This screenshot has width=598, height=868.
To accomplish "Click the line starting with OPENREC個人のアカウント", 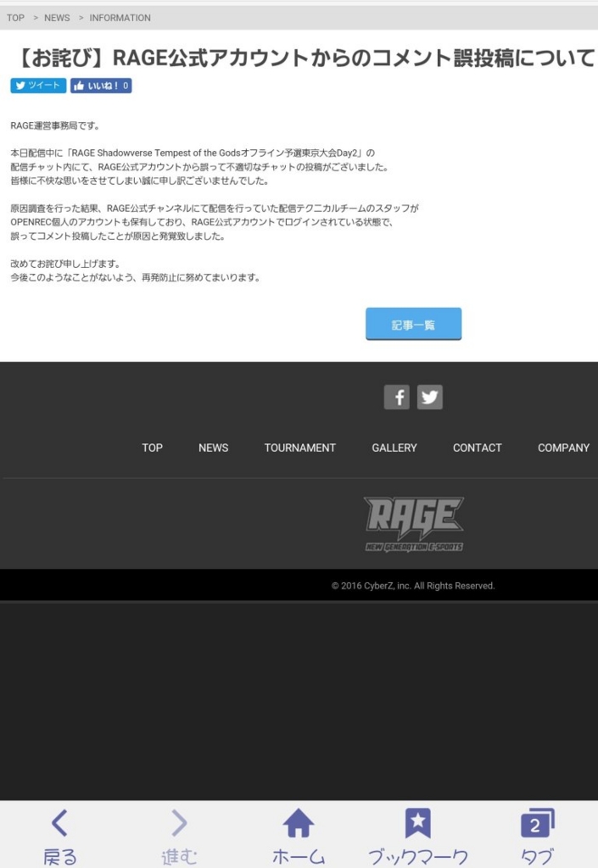I will click(x=202, y=222).
